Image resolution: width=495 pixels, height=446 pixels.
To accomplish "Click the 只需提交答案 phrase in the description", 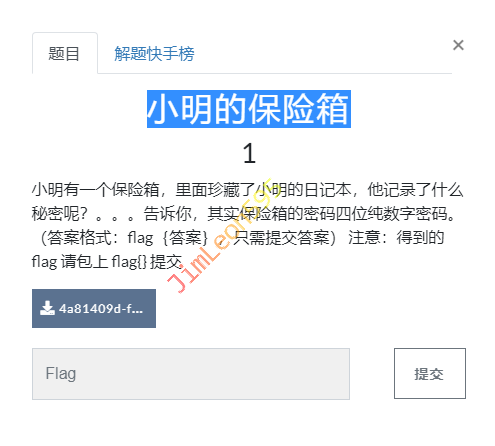I will [x=281, y=238].
